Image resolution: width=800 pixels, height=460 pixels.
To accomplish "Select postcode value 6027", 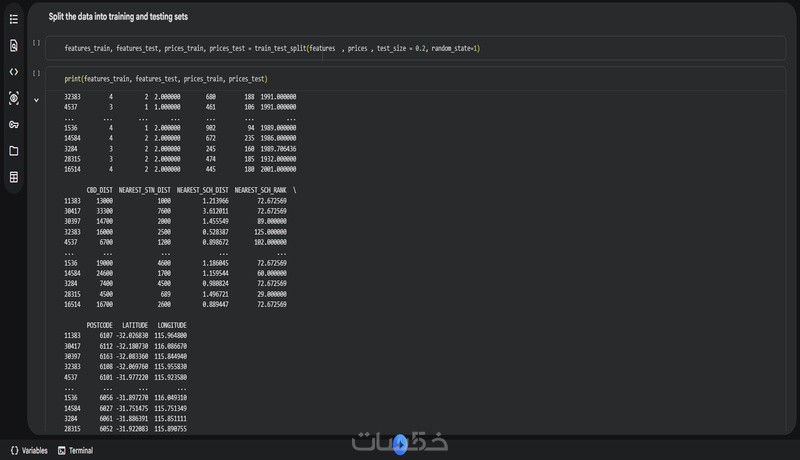I will [106, 408].
